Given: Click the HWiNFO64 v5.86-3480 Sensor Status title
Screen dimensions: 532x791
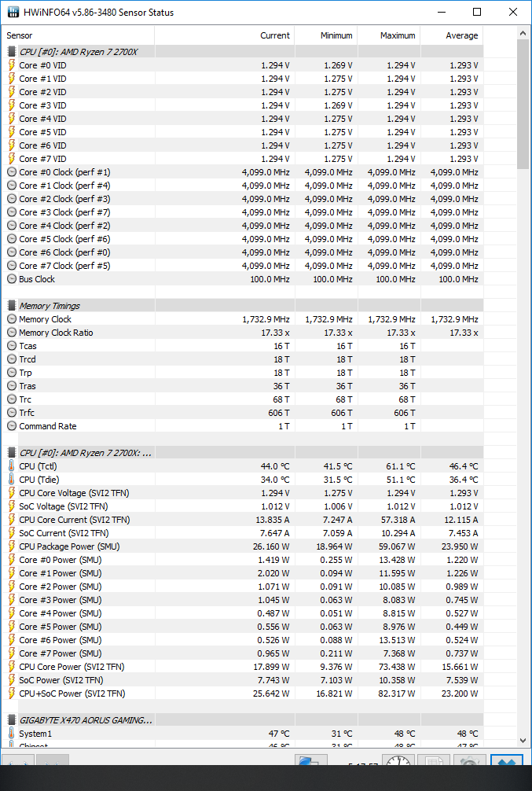Looking at the screenshot, I should [x=99, y=12].
